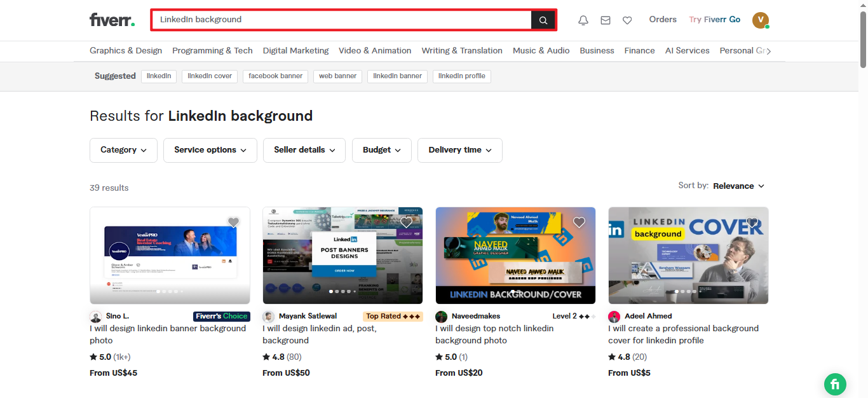Open 'I will create a professional background cover'
Viewport: 868px width, 398px height.
click(683, 334)
